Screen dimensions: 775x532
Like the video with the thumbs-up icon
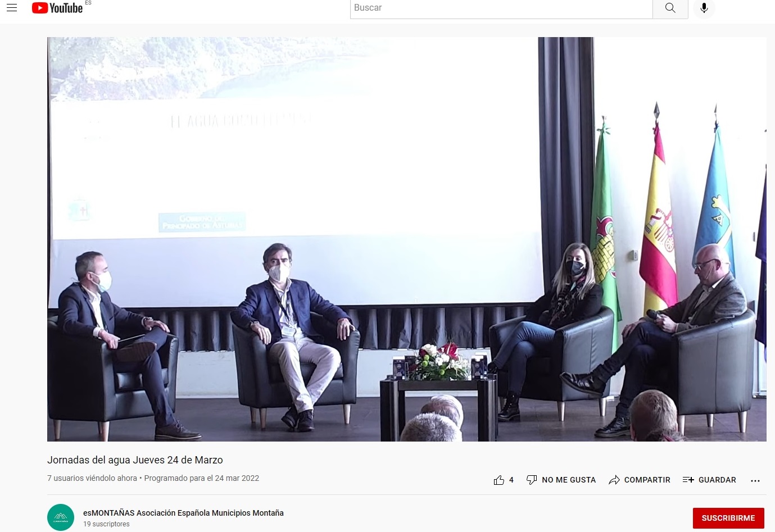pyautogui.click(x=498, y=480)
